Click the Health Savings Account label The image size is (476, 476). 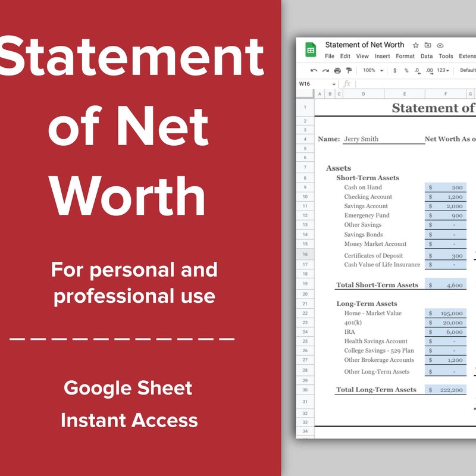pos(375,341)
